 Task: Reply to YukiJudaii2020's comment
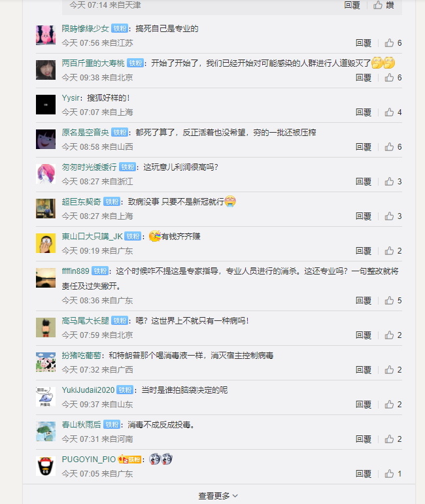(364, 405)
